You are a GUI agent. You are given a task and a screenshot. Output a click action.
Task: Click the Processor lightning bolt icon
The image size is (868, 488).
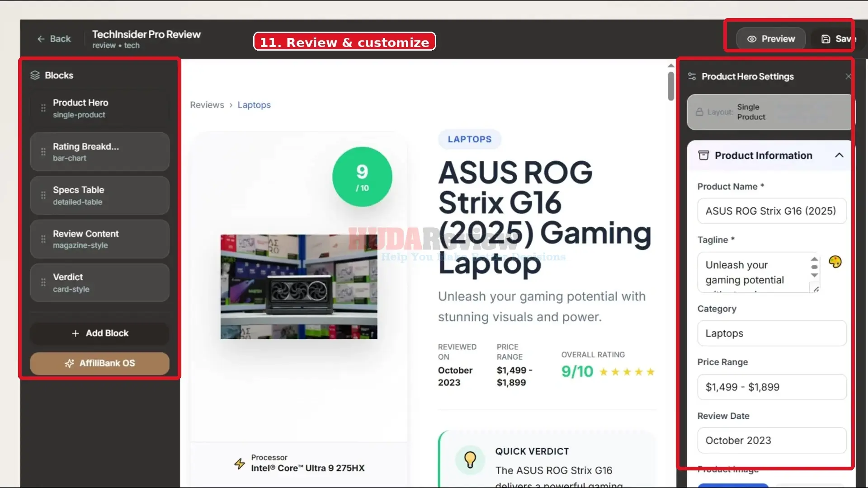(x=240, y=463)
